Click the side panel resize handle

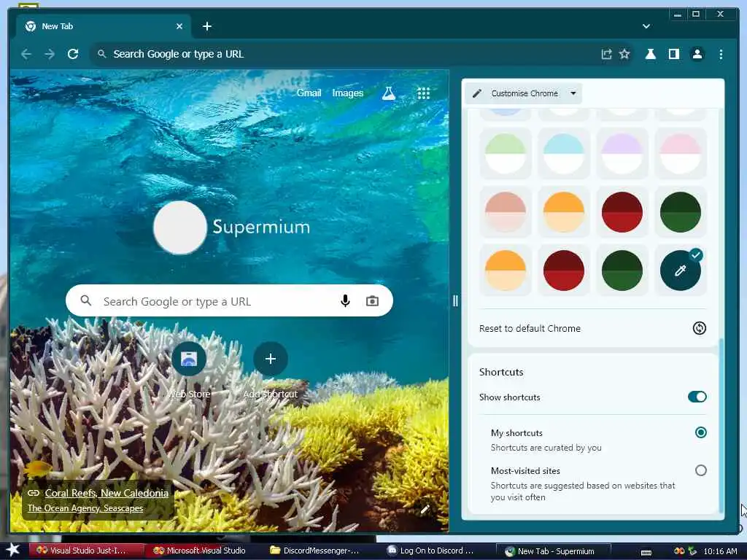pyautogui.click(x=455, y=300)
